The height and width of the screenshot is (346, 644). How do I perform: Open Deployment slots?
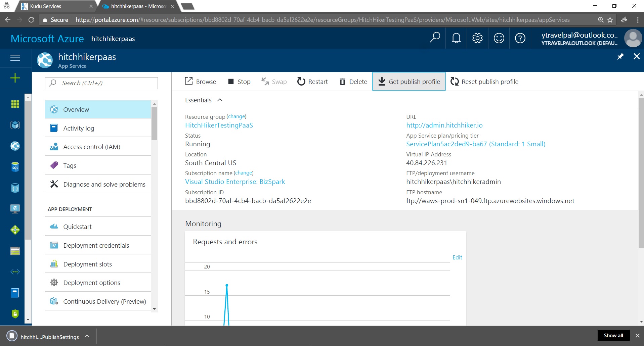[x=98, y=264]
